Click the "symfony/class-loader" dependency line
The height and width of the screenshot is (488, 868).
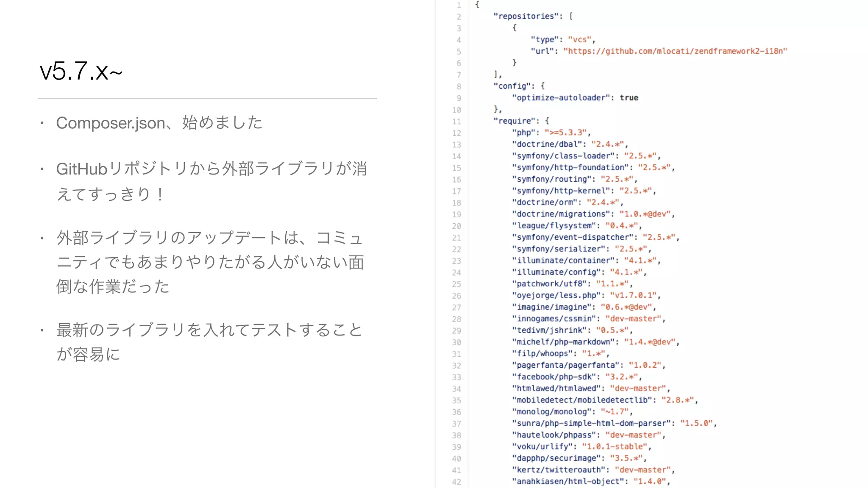[586, 156]
